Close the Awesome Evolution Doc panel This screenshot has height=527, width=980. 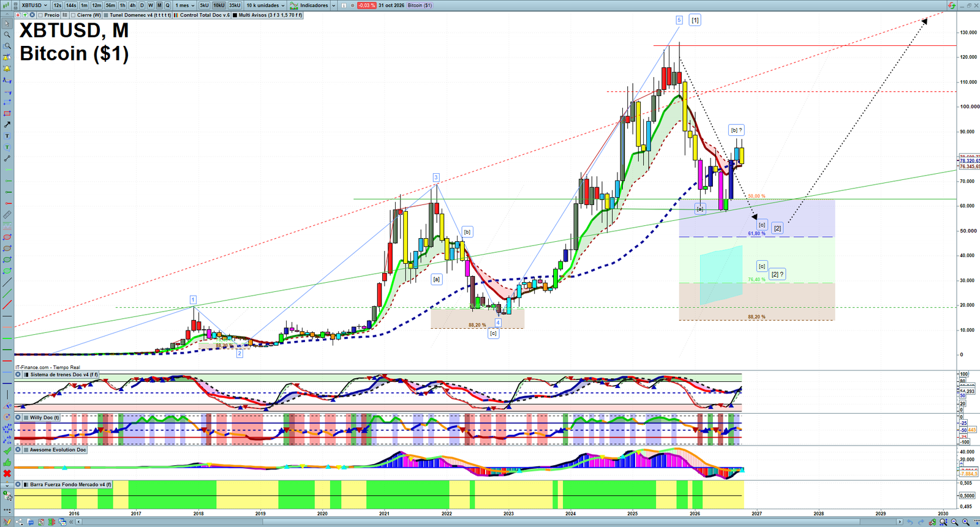(18, 450)
